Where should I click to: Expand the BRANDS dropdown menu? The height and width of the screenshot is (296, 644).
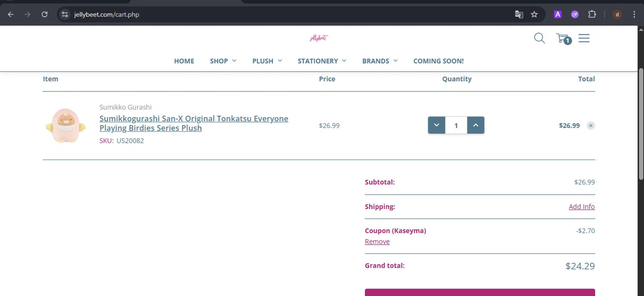point(380,61)
